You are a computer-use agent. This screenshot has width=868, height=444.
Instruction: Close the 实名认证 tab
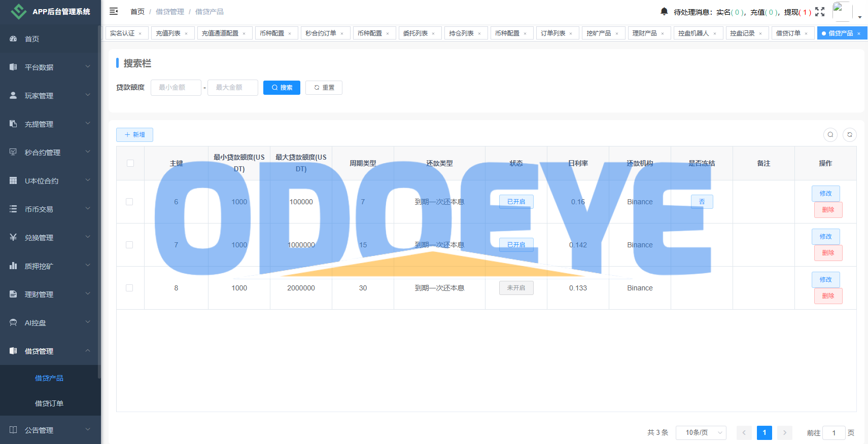(140, 33)
